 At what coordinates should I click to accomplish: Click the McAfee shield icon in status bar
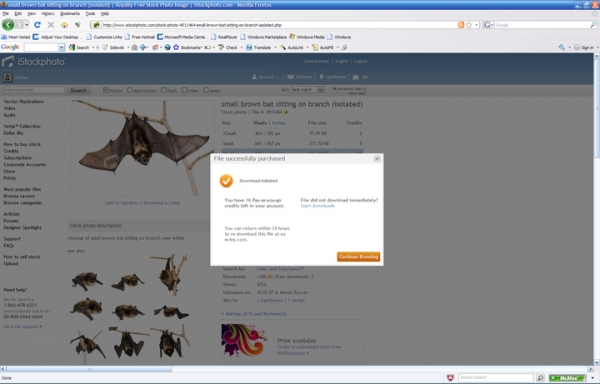click(450, 378)
